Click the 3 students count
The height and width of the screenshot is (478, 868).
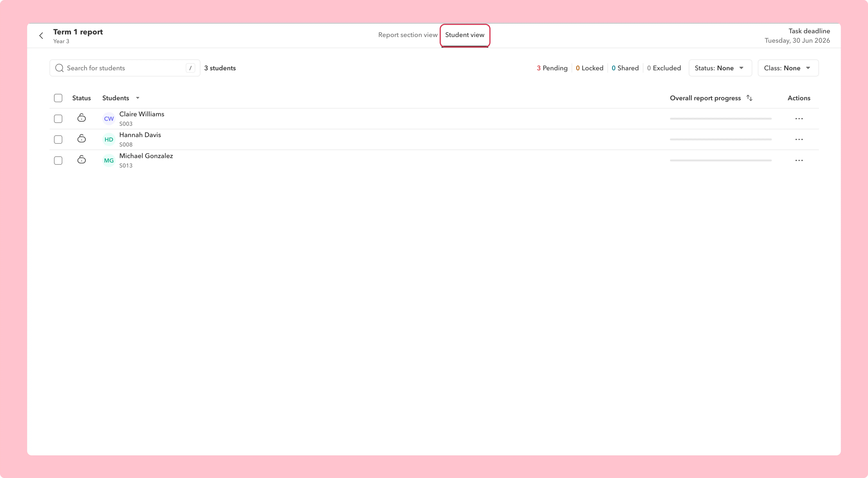(220, 68)
